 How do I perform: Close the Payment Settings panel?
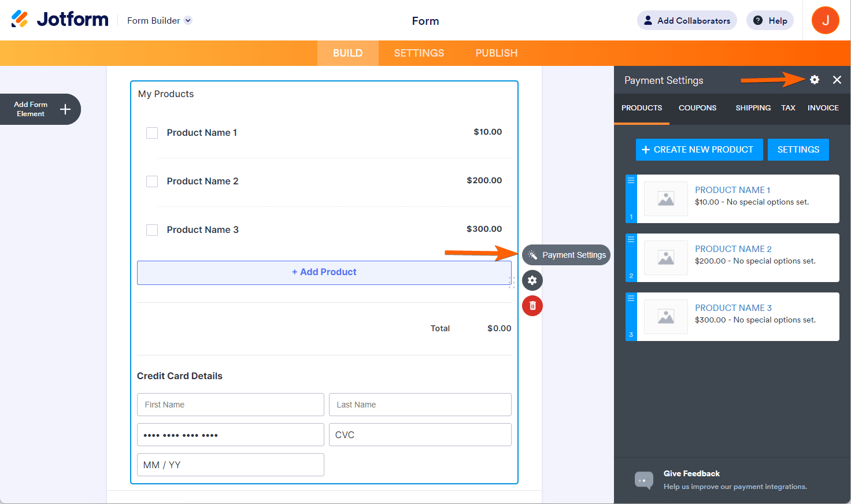click(837, 80)
